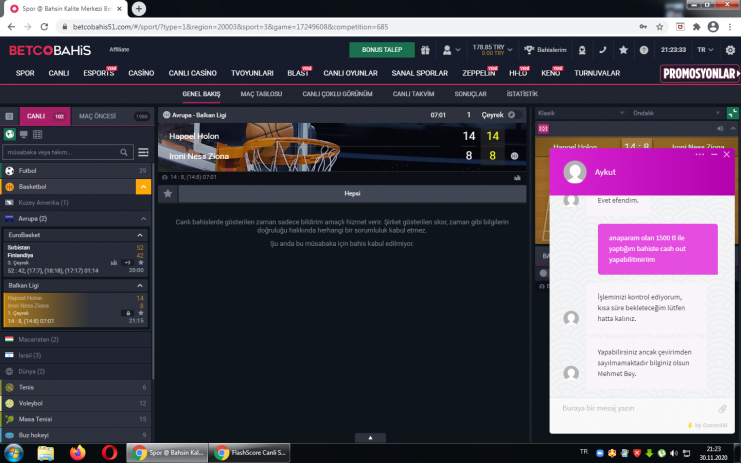Click the pink scoreboard icon in right panel
741x463 pixels.
coord(543,129)
